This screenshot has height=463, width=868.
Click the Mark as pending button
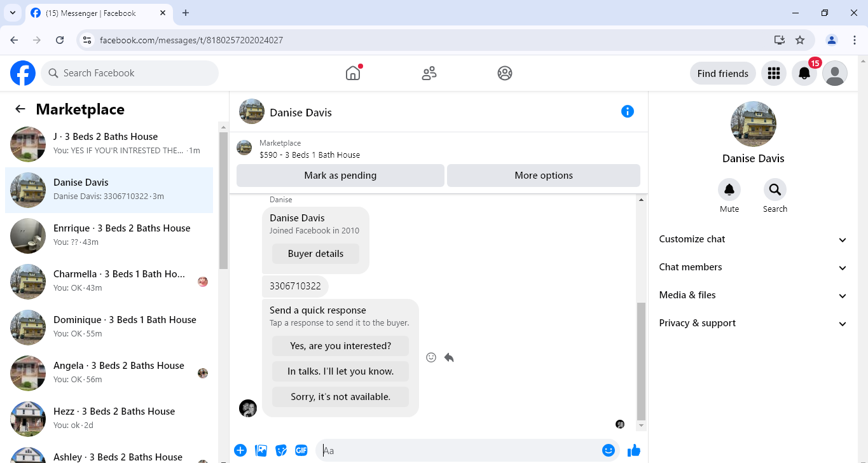click(340, 176)
